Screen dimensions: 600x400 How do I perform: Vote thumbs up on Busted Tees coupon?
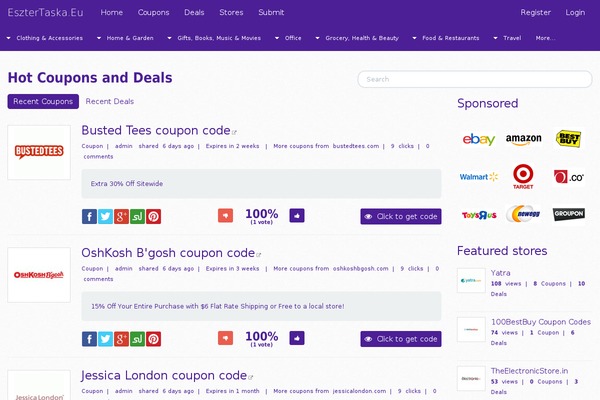pyautogui.click(x=297, y=216)
